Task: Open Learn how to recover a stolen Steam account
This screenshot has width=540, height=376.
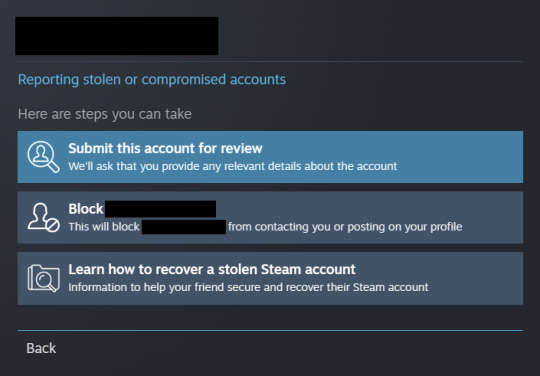Action: tap(212, 270)
